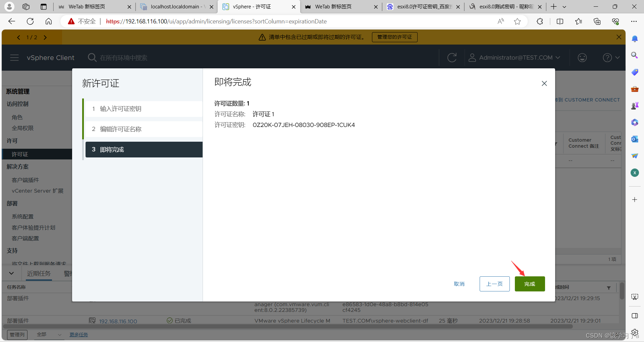Reload the browser page
This screenshot has width=644, height=342.
click(30, 21)
